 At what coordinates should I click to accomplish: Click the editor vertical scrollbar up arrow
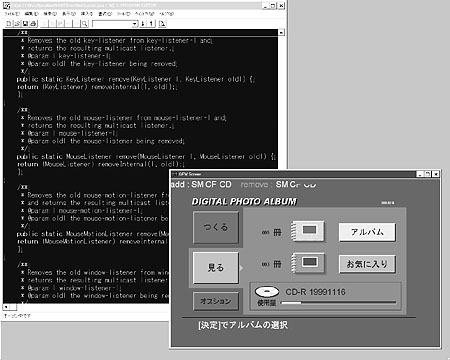tap(281, 32)
